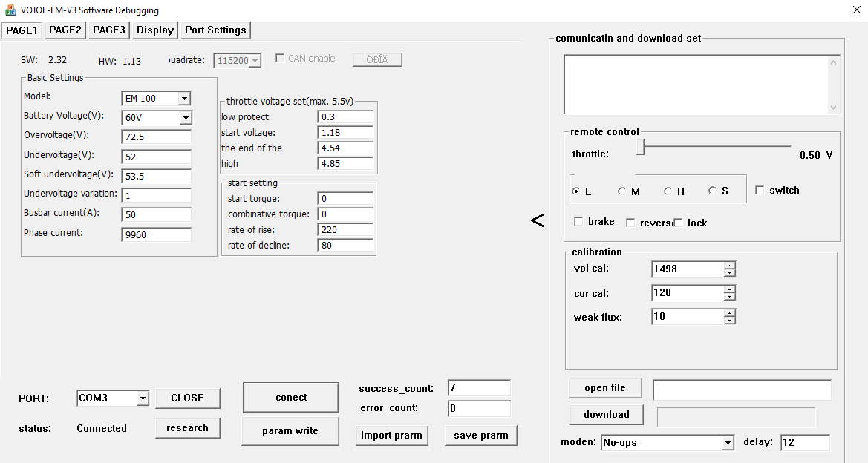868x463 pixels.
Task: Tick the lock checkbox
Action: [678, 223]
